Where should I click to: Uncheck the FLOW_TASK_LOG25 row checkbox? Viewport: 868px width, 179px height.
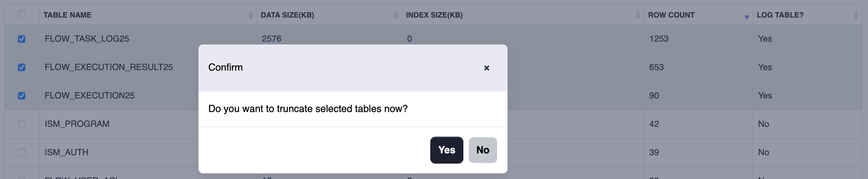point(21,39)
